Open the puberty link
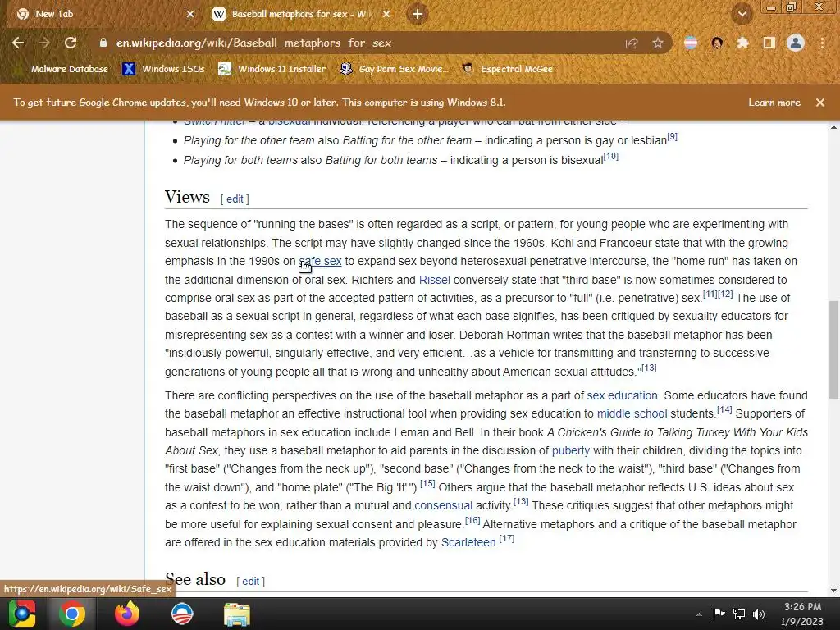 click(571, 450)
